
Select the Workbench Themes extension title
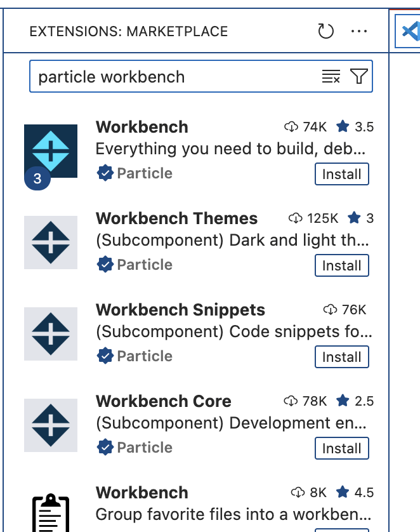(176, 219)
